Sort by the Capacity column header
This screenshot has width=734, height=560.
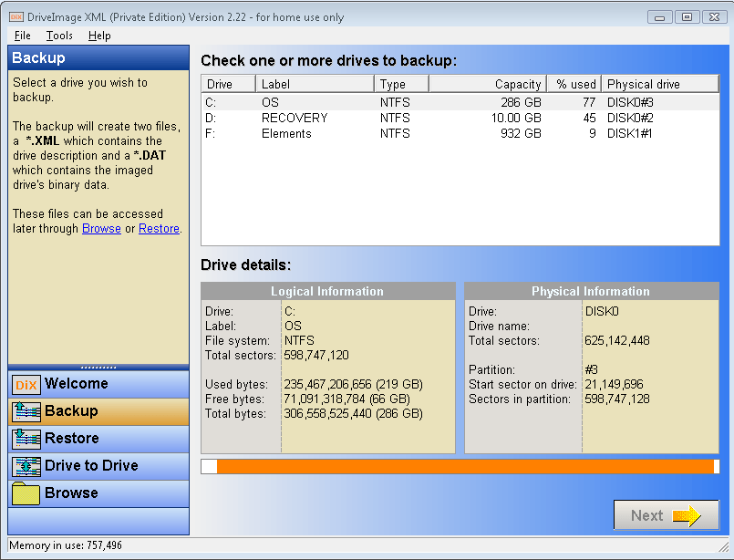(488, 84)
